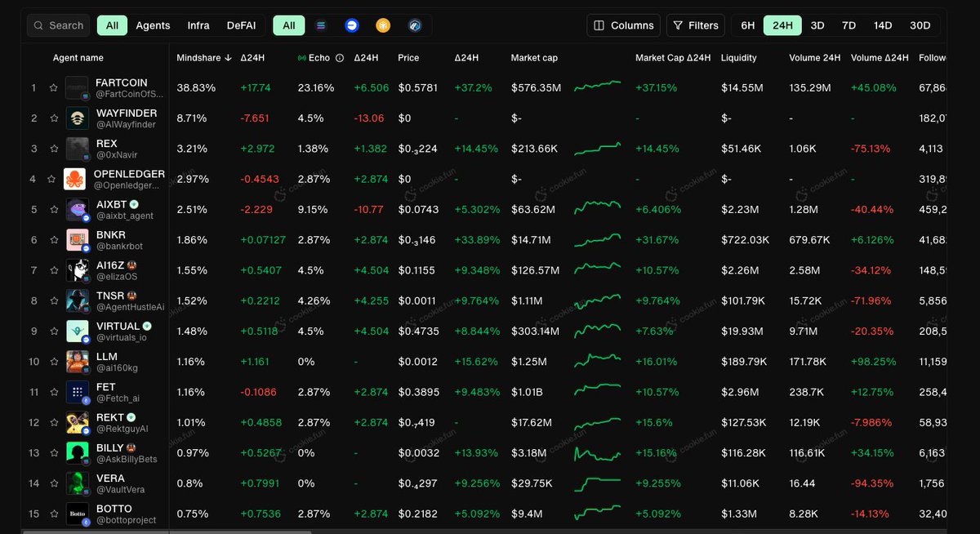Switch to the Agents tab

(153, 25)
